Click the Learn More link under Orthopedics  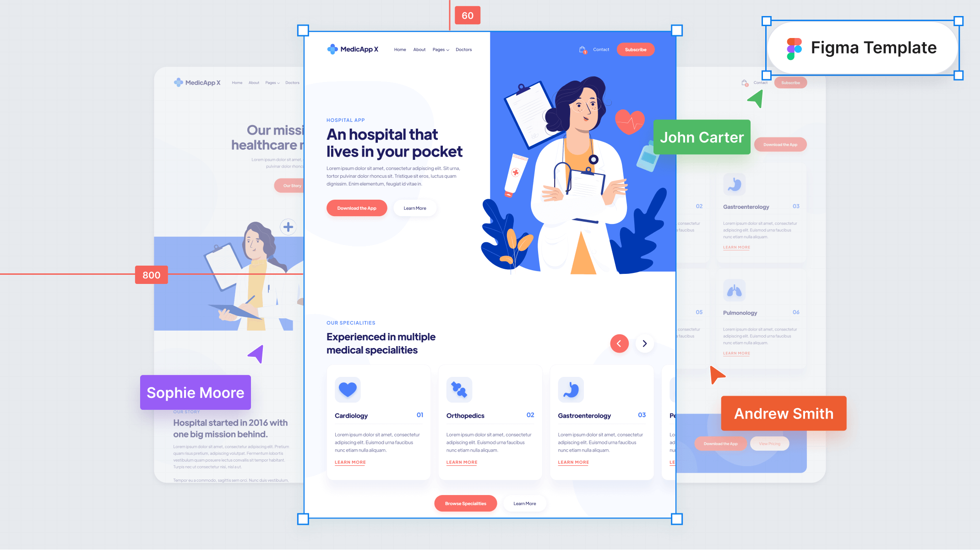[462, 462]
